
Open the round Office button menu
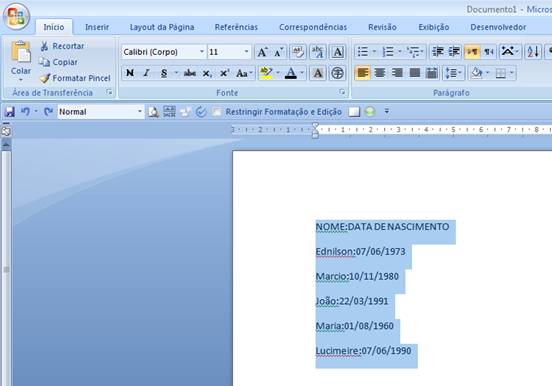(x=16, y=16)
